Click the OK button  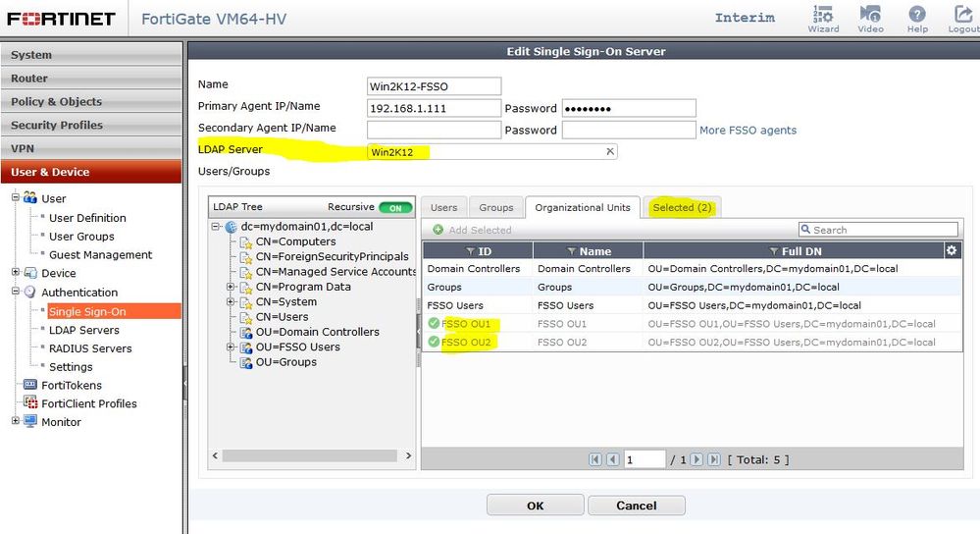pos(535,506)
